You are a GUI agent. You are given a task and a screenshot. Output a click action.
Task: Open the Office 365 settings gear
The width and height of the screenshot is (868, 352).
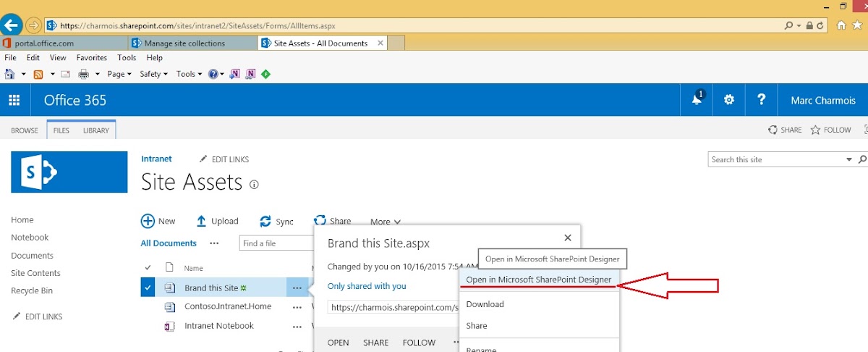pyautogui.click(x=729, y=100)
